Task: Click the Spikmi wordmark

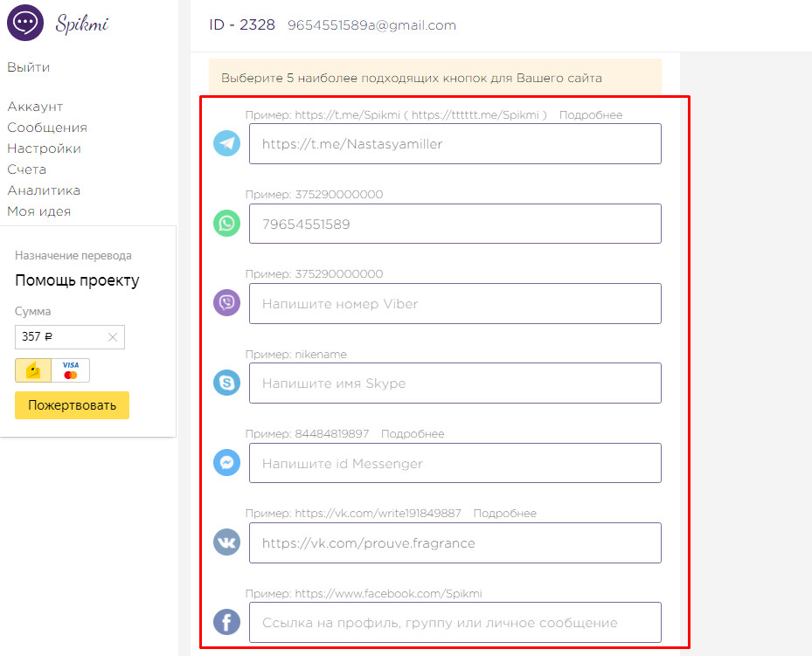Action: (82, 24)
